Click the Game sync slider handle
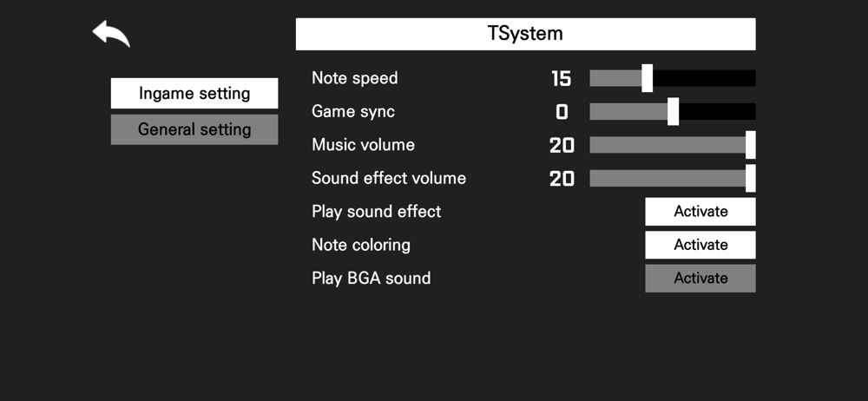The image size is (868, 401). coord(673,112)
